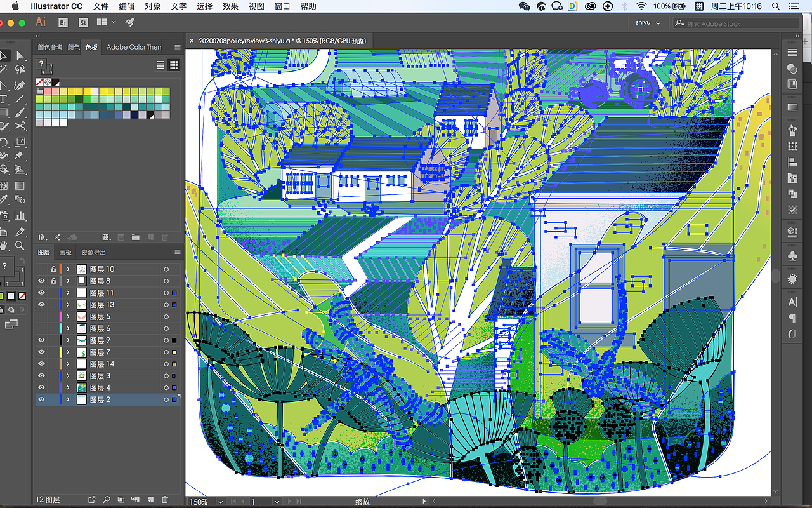This screenshot has width=812, height=508.
Task: Hide 图层 8 with its eye icon
Action: click(x=41, y=281)
